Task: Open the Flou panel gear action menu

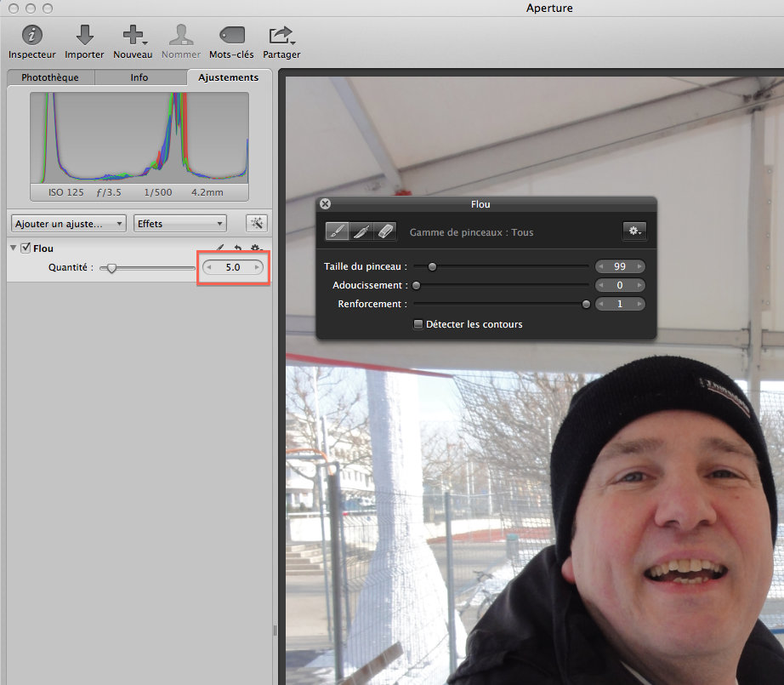Action: click(634, 231)
